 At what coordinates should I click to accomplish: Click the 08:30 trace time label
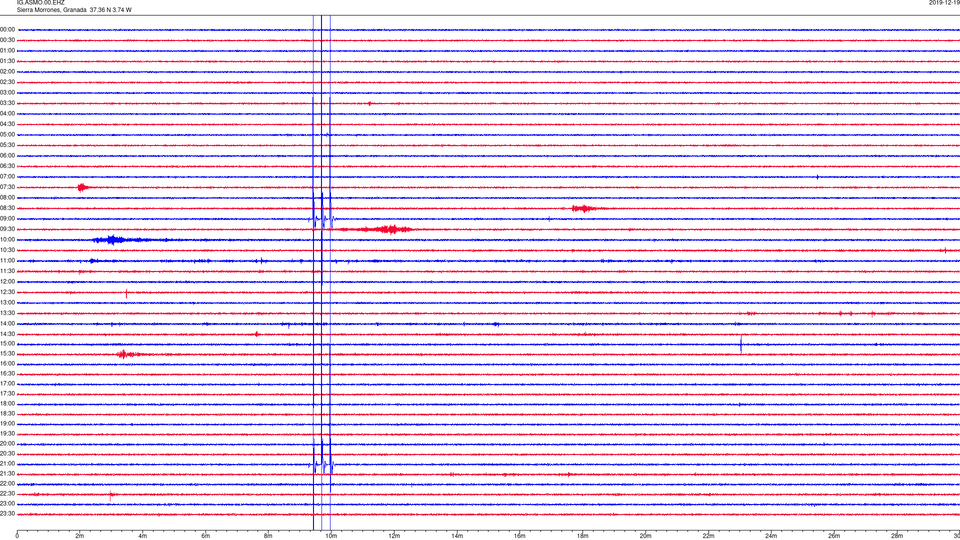pyautogui.click(x=8, y=208)
